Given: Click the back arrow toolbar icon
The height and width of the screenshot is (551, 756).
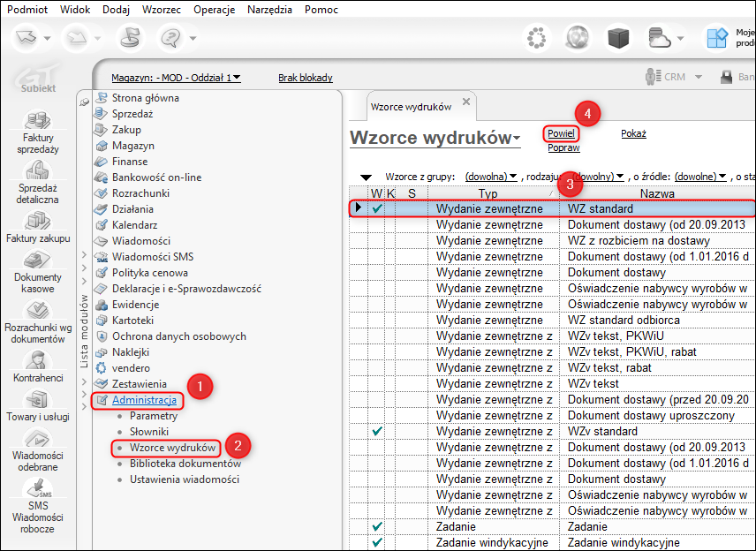Looking at the screenshot, I should click(x=26, y=38).
